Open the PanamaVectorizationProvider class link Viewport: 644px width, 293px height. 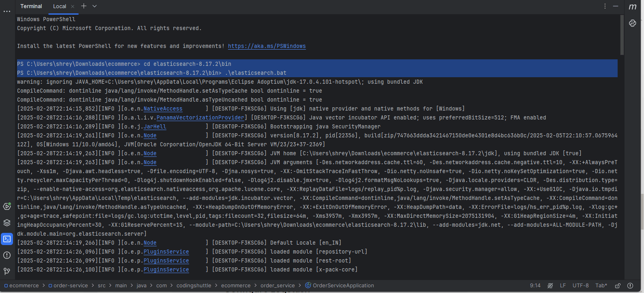click(x=200, y=117)
